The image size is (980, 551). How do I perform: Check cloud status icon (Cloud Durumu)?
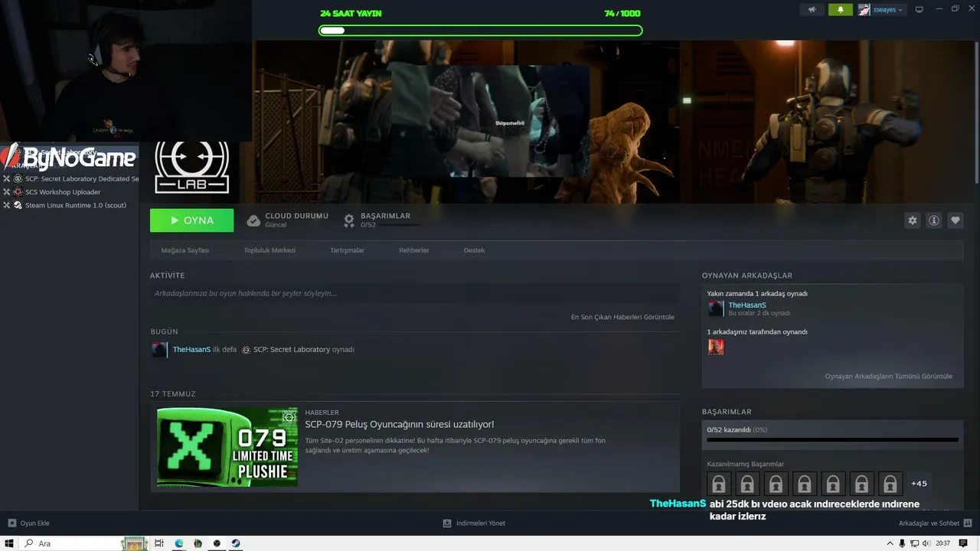coord(253,220)
